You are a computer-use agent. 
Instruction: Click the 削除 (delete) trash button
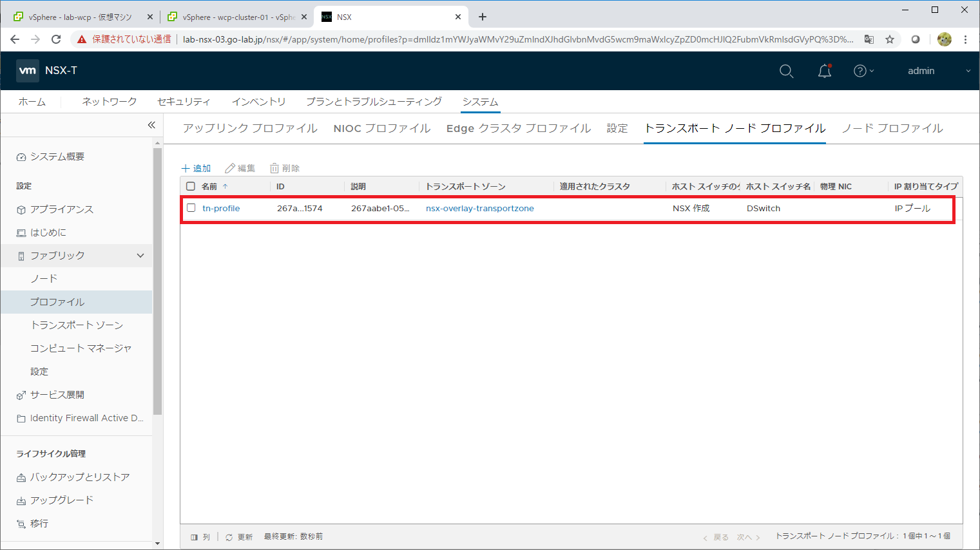point(284,168)
